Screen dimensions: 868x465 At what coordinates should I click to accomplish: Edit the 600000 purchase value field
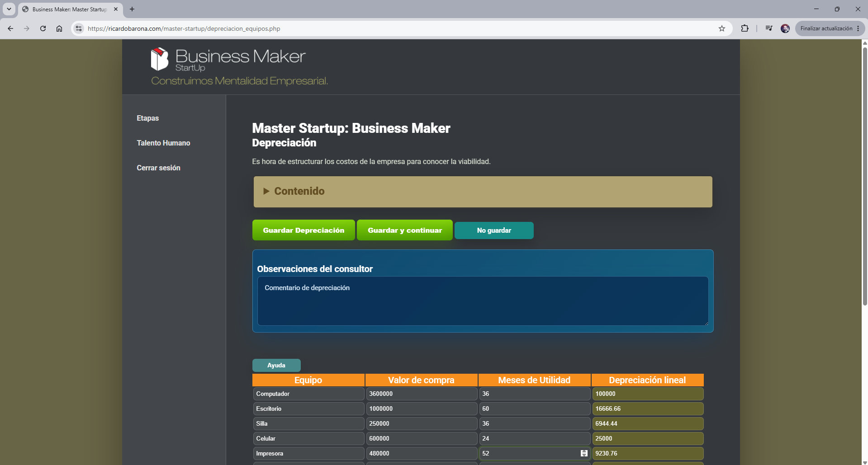click(422, 438)
